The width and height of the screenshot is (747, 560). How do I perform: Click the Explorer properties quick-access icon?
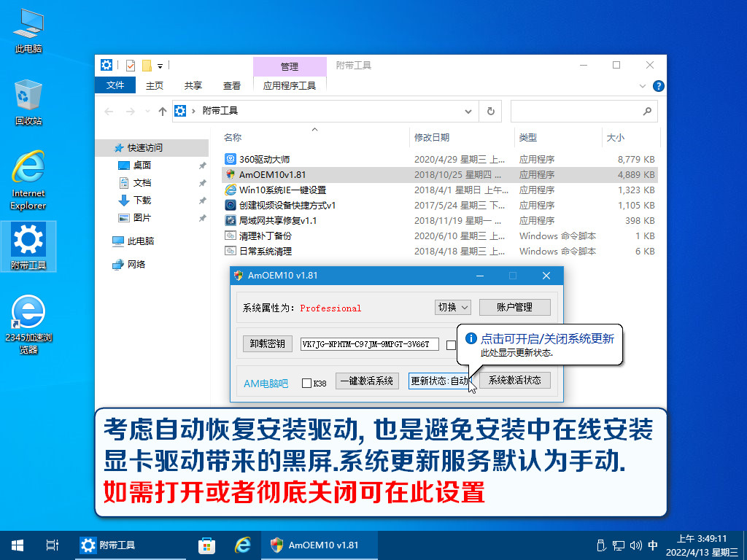point(131,65)
